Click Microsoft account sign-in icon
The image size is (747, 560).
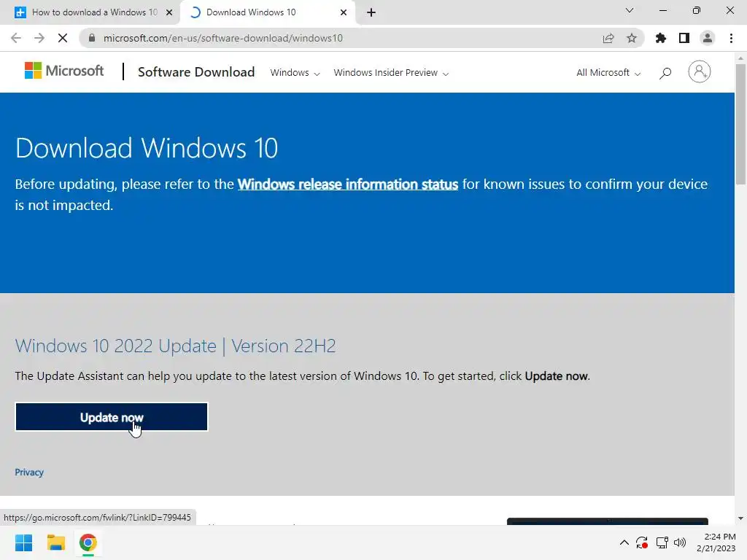699,72
